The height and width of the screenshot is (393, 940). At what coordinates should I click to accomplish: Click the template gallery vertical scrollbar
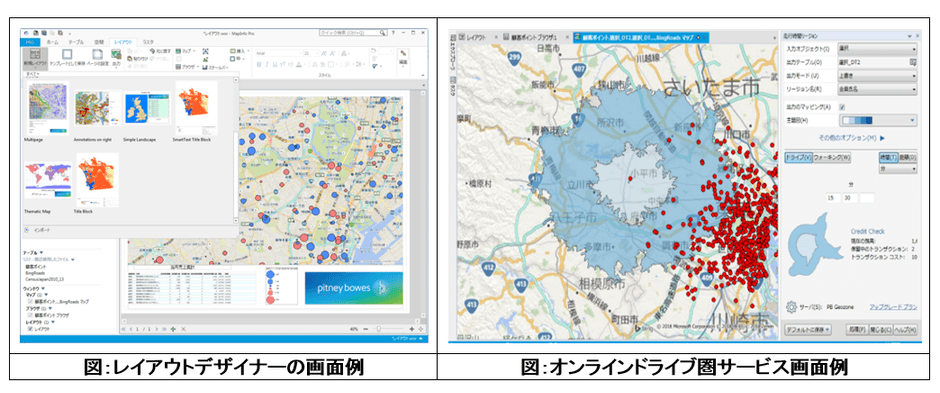[x=235, y=150]
